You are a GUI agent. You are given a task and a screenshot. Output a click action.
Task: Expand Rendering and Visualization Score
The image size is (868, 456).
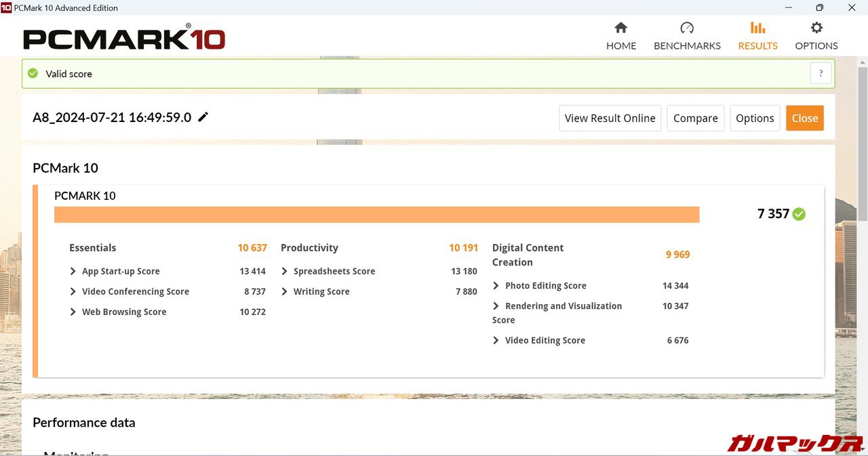point(496,306)
